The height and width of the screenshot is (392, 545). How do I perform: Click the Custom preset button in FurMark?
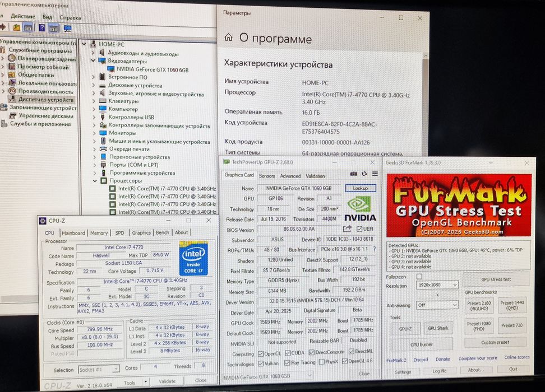pyautogui.click(x=495, y=342)
